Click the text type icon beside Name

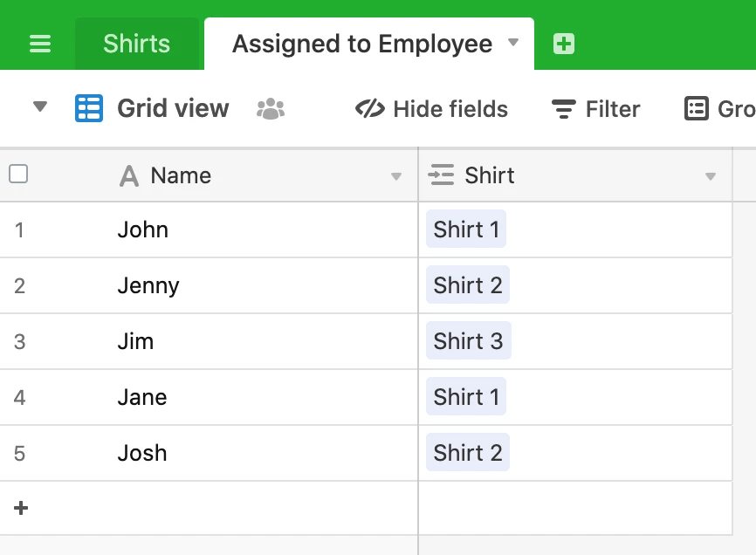tap(128, 176)
